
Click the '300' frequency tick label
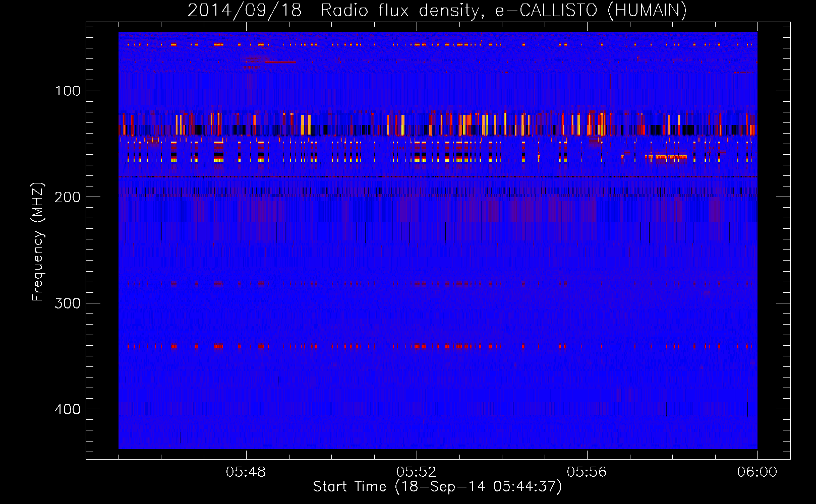[68, 303]
